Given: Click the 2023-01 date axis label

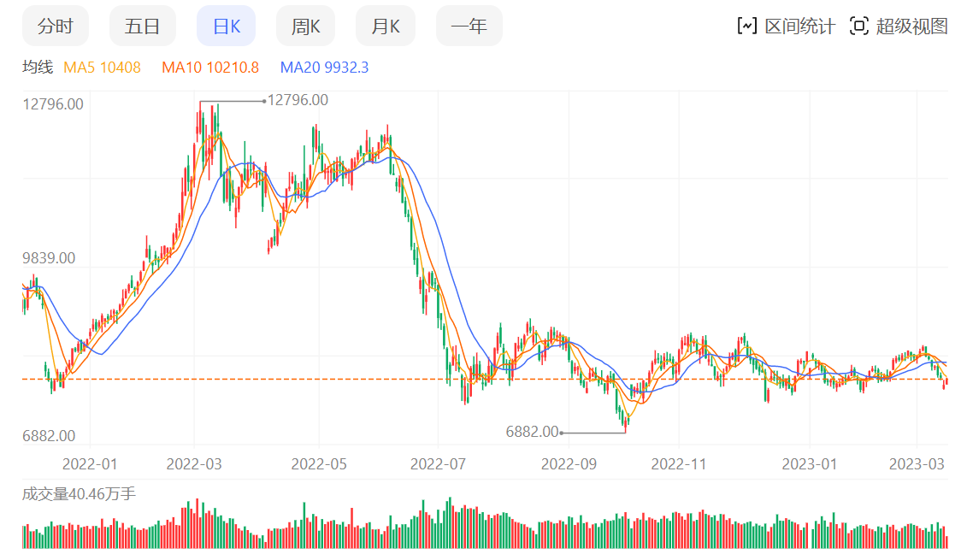Looking at the screenshot, I should point(810,463).
